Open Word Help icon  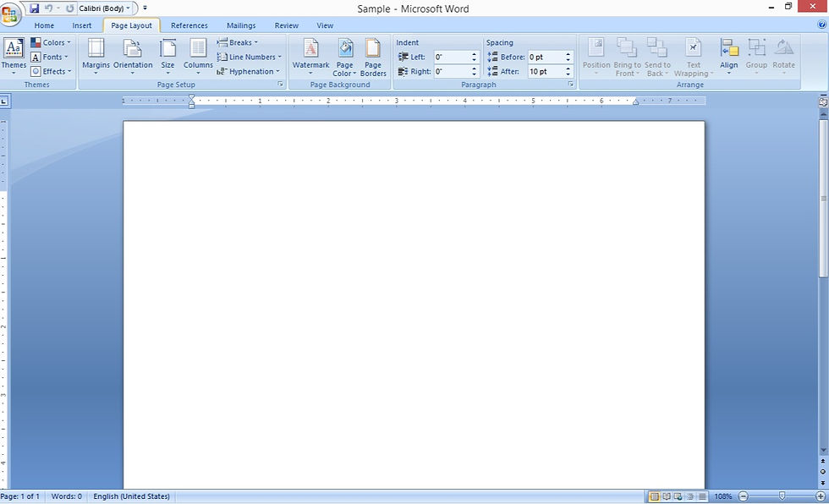pos(822,25)
